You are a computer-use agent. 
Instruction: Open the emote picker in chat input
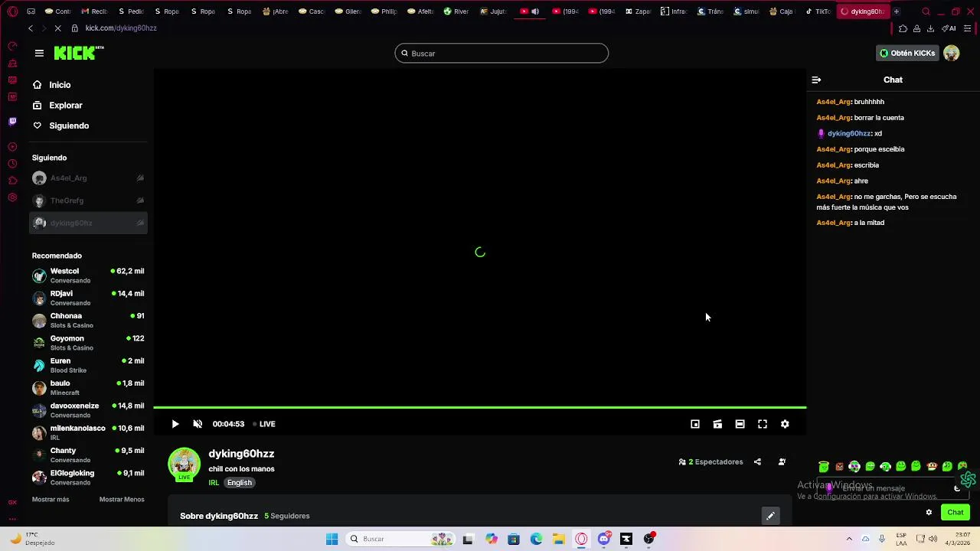click(x=957, y=488)
